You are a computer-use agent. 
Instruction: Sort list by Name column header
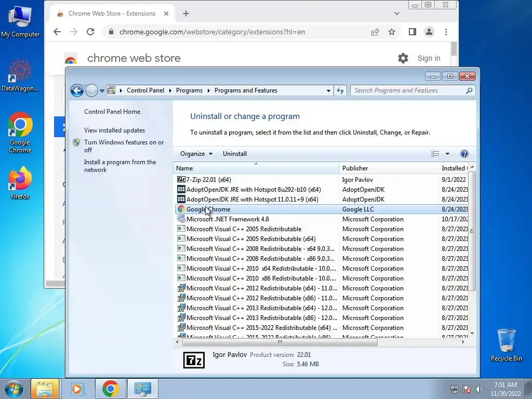pos(256,168)
